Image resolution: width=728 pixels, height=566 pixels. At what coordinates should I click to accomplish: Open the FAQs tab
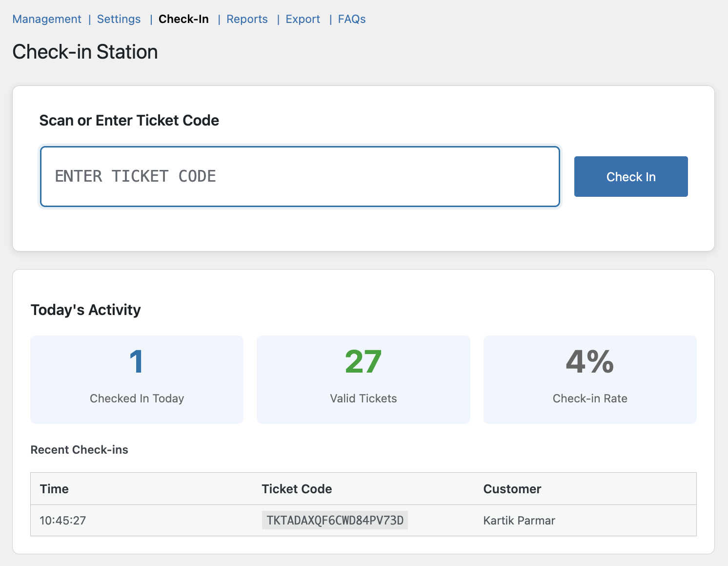coord(352,19)
